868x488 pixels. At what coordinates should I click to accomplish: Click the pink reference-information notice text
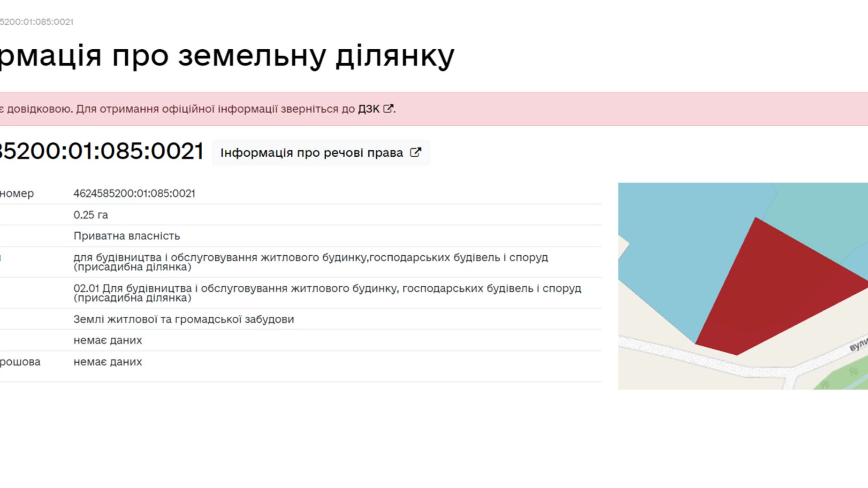[x=198, y=109]
